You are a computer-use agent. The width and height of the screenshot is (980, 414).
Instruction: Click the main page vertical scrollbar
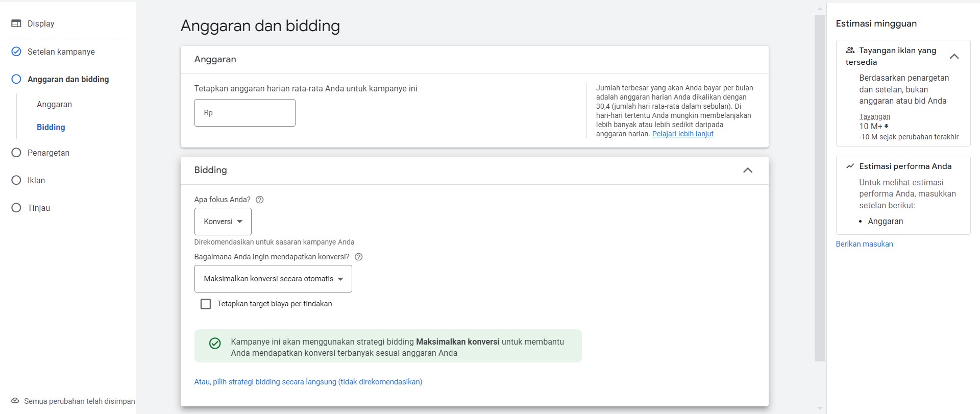coord(820,188)
